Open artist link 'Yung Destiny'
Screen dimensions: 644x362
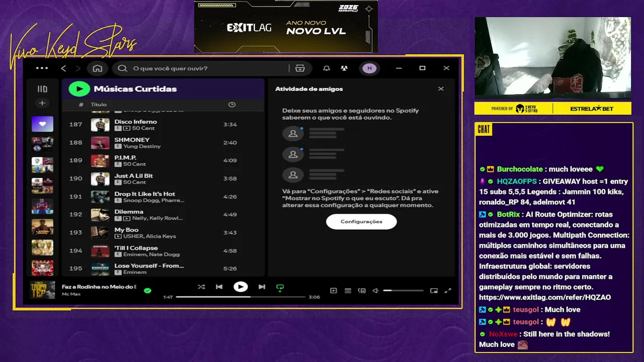coord(142,146)
